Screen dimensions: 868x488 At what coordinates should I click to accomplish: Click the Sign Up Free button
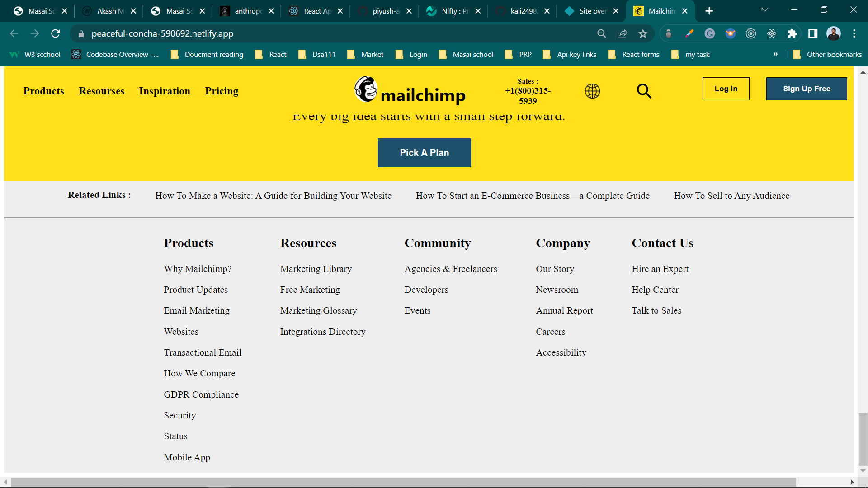807,89
